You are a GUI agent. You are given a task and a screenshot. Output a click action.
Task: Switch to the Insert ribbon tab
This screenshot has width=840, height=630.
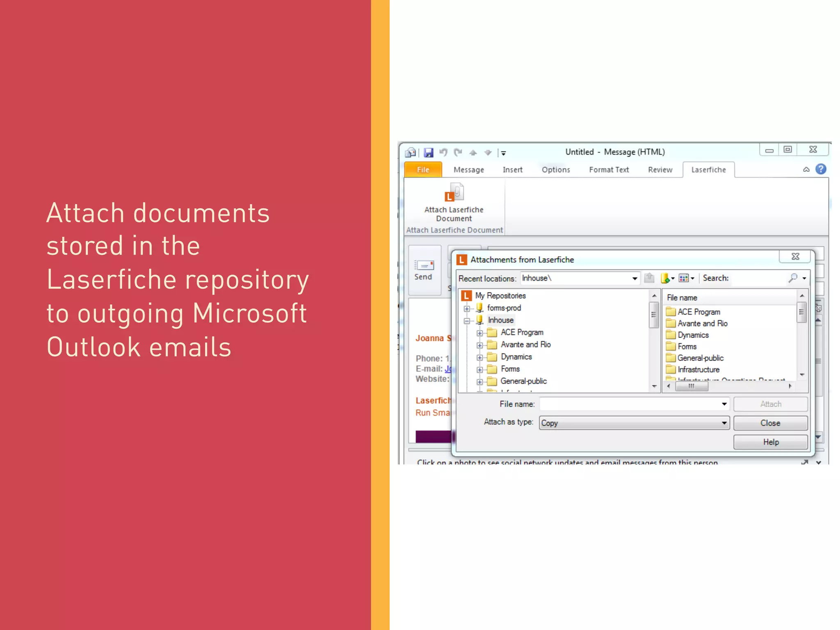coord(512,170)
